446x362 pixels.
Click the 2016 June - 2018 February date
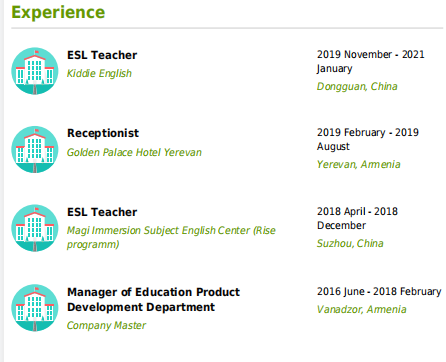pyautogui.click(x=379, y=291)
